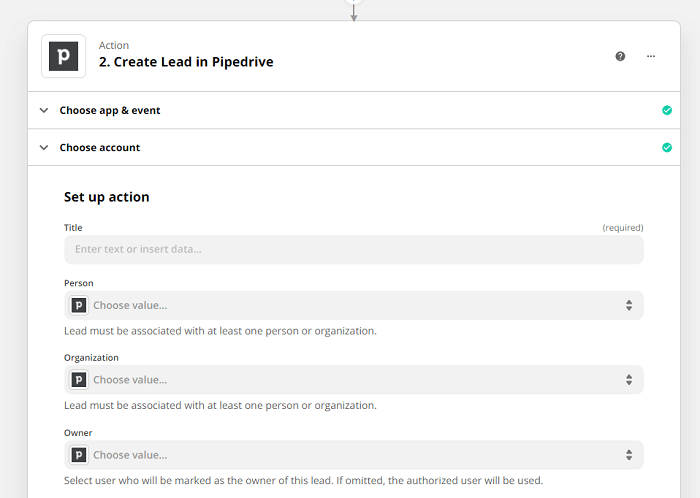Open the Owner dropdown arrows
This screenshot has width=700, height=498.
point(629,455)
